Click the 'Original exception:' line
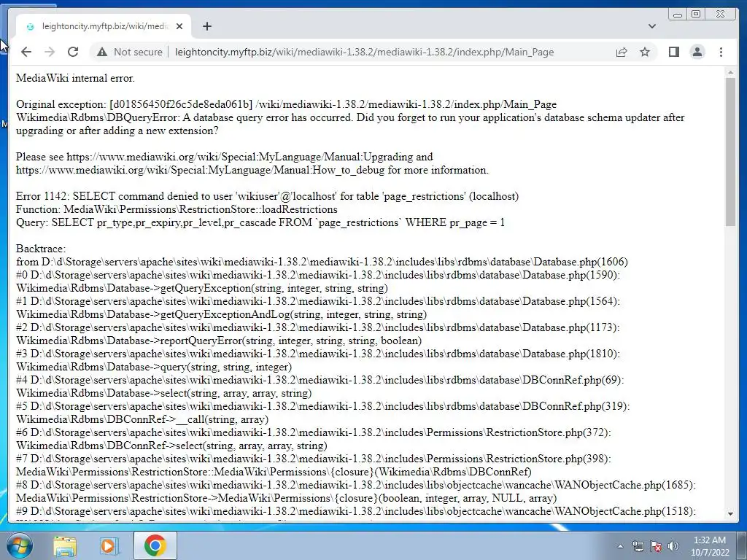The image size is (747, 560). 286,104
